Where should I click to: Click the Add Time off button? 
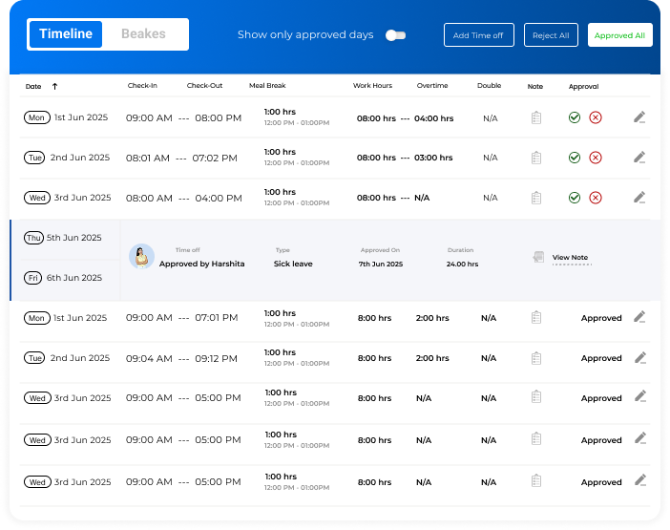pos(478,35)
